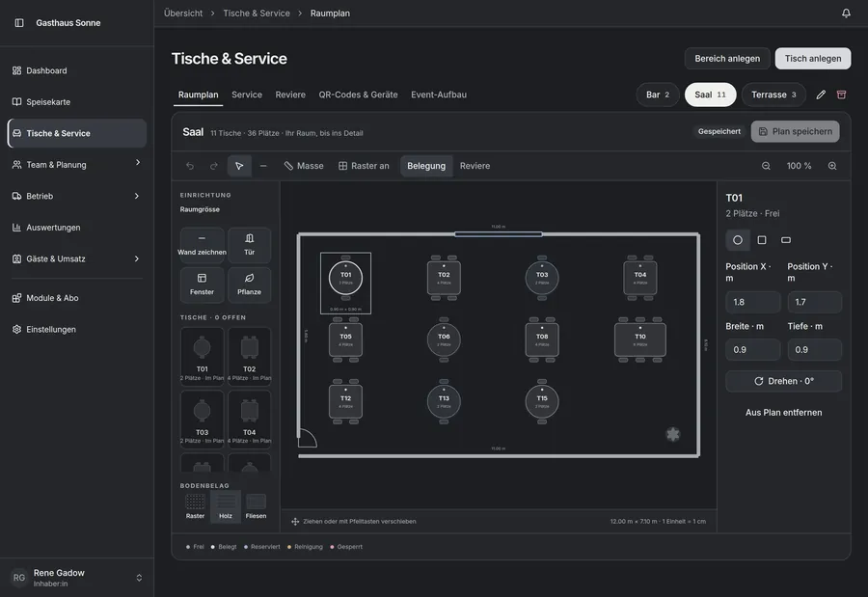Screen dimensions: 868x597
Task: Select the plant decoration on the floor plan
Action: click(672, 434)
